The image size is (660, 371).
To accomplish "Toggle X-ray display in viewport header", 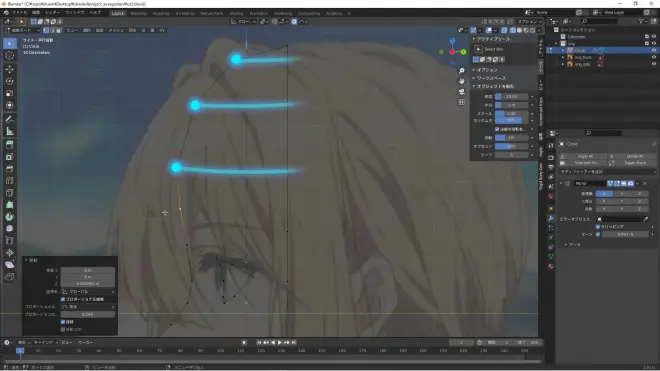I will [504, 30].
